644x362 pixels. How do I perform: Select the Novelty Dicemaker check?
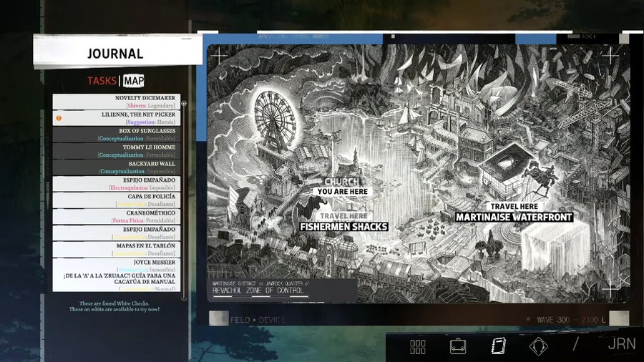116,102
